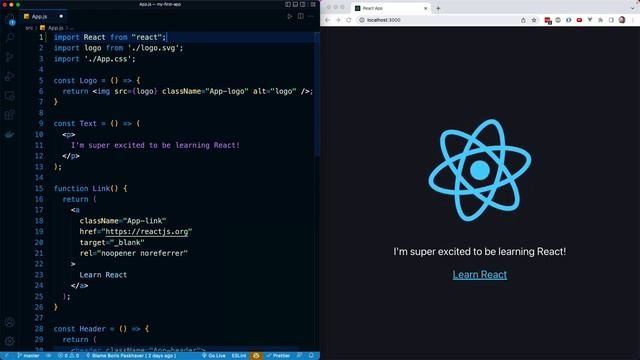Toggle the bottom panel layout icon

point(295,4)
